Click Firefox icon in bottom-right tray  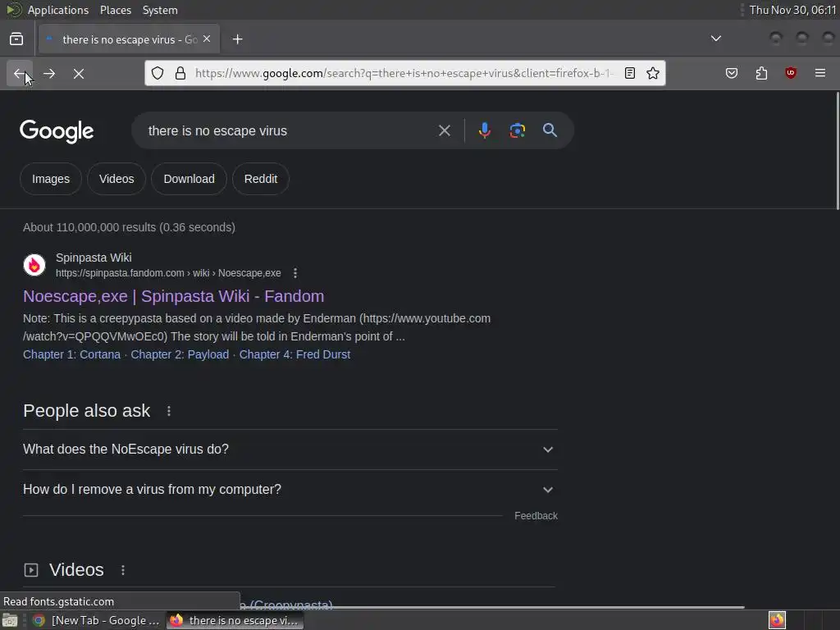click(x=777, y=620)
